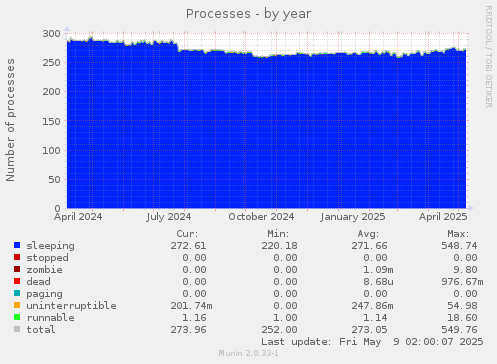497x364 pixels.
Task: Click total maximum value 549.76
Action: (x=459, y=330)
